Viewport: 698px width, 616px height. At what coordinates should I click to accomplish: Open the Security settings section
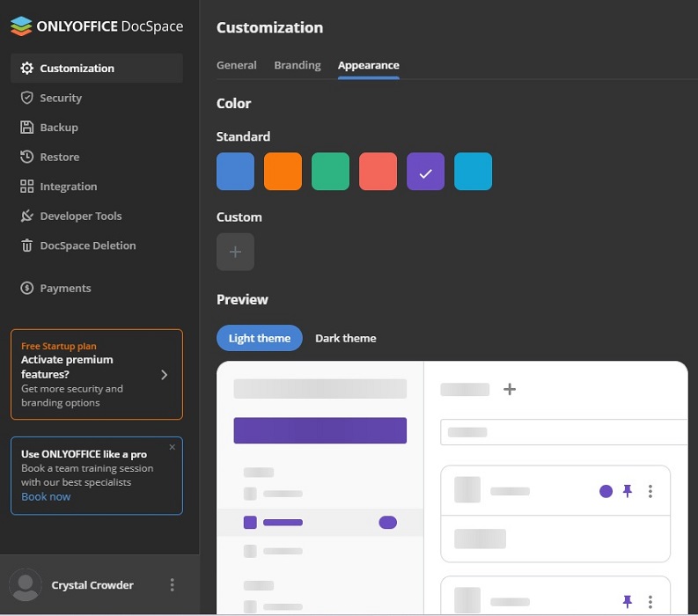point(97,98)
